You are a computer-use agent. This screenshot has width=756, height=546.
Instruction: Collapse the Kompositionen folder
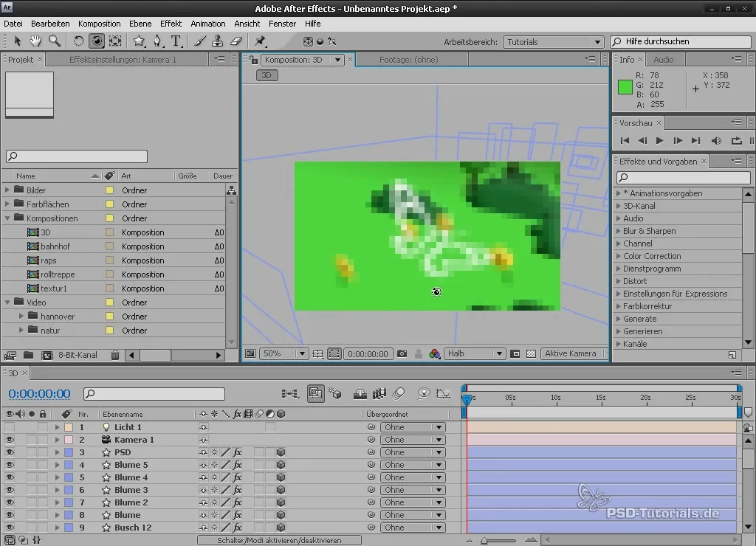click(7, 218)
